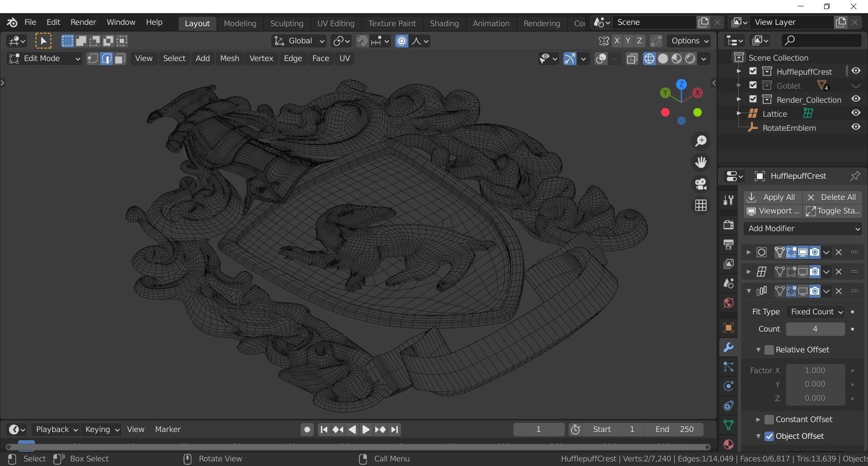This screenshot has height=466, width=868.
Task: Enable Constant Offset checkbox
Action: [769, 420]
